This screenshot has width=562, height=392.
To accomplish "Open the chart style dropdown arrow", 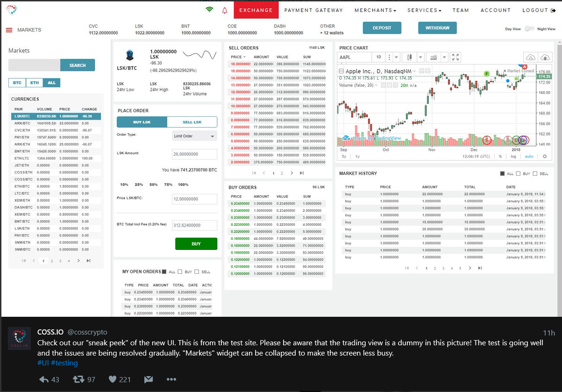I will tap(420, 57).
